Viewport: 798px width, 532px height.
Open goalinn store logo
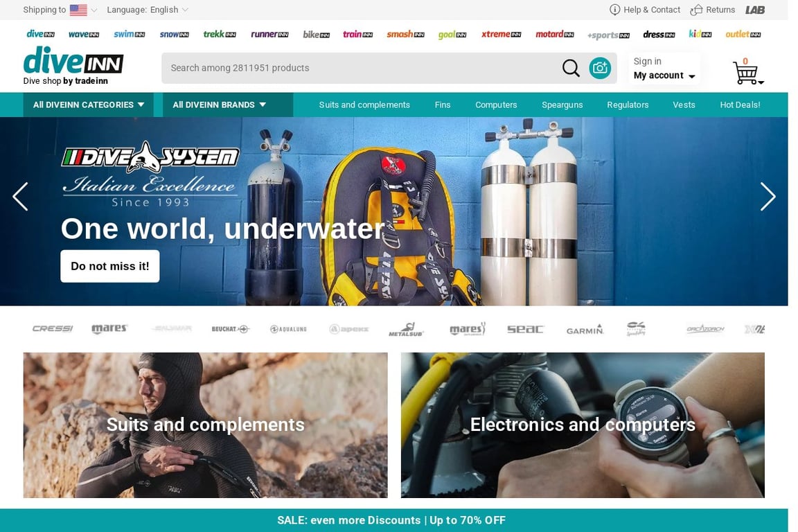452,35
